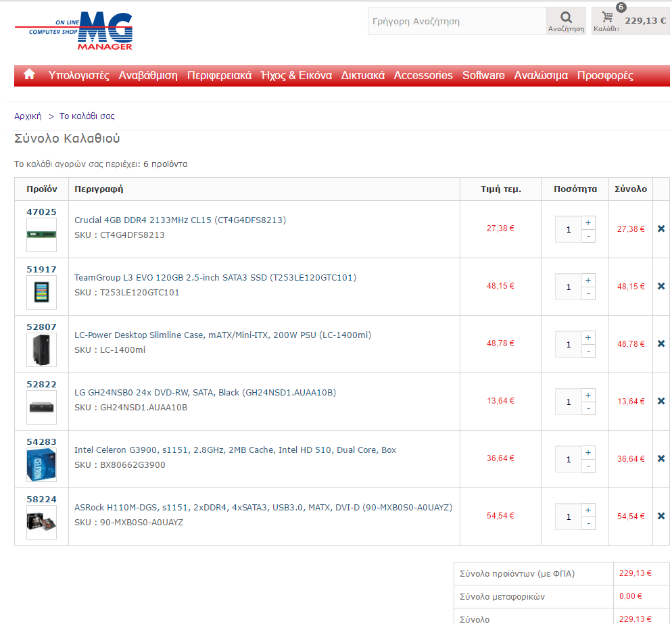Open the LG GH24NSB0 DVD-RW product link
Screen dimensions: 672x624
tap(206, 392)
